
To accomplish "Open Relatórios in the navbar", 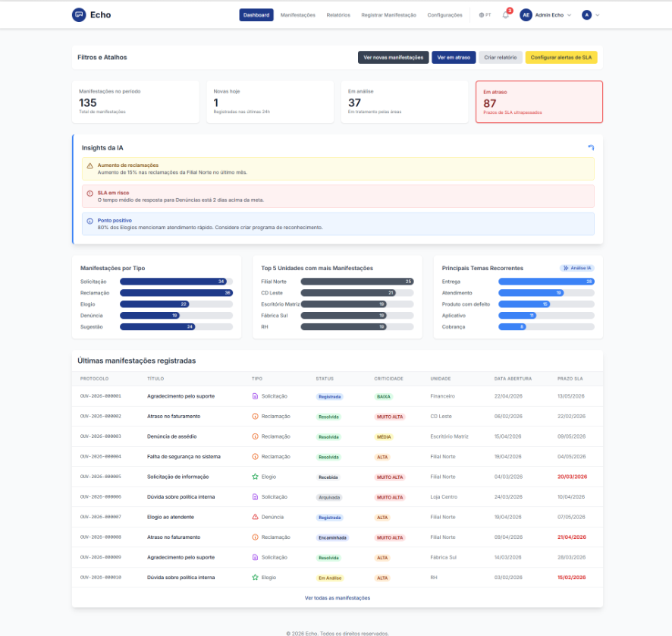I will click(338, 15).
